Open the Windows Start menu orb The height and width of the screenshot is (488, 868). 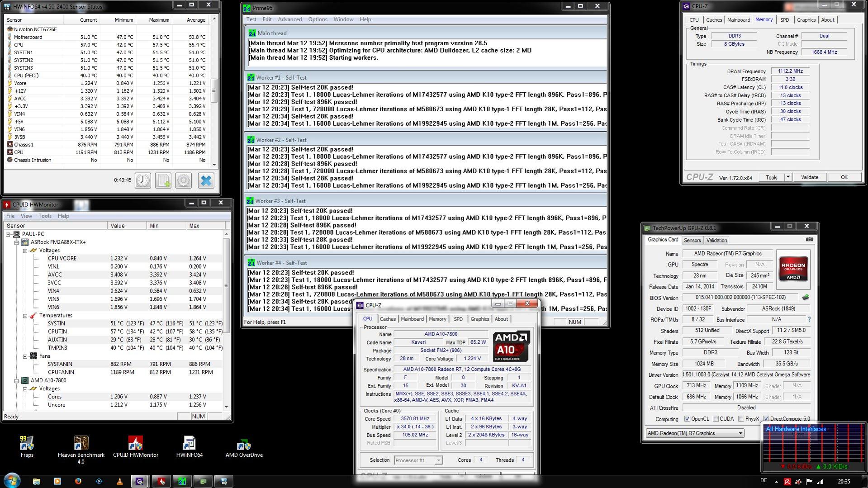(x=12, y=480)
